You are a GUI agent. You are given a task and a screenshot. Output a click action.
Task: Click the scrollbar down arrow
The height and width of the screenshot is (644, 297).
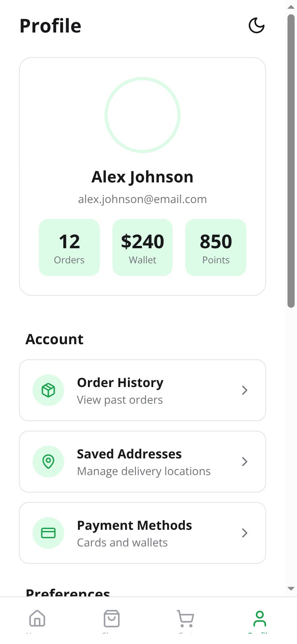pos(291,589)
